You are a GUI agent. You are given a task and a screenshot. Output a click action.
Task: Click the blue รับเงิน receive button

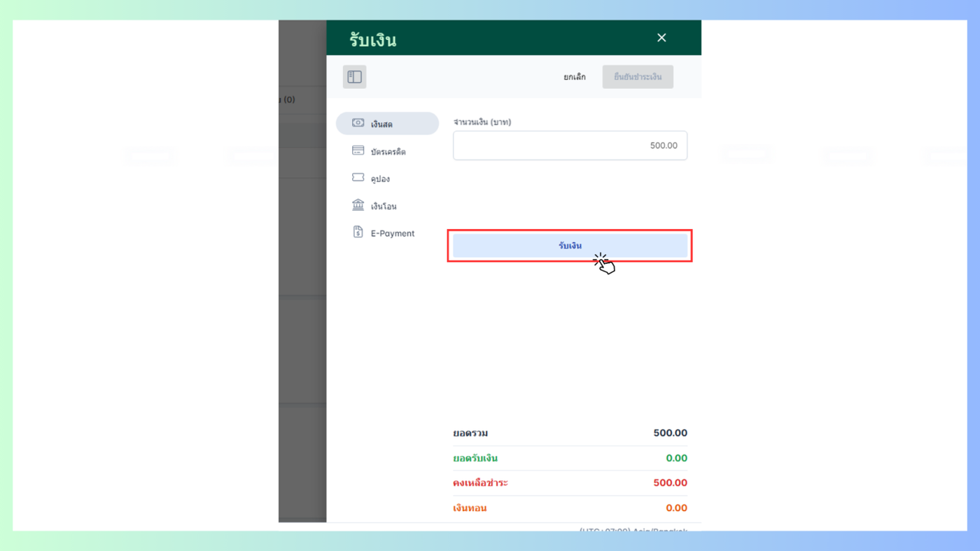570,246
